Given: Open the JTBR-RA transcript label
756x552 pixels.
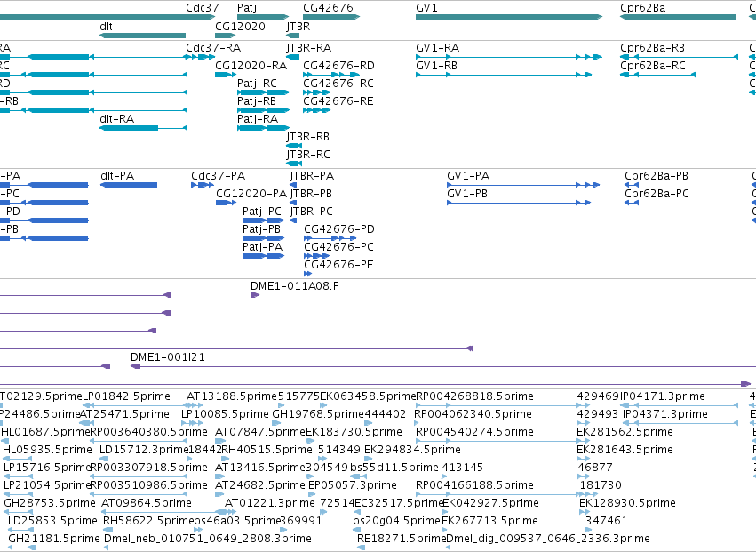Looking at the screenshot, I should 308,48.
